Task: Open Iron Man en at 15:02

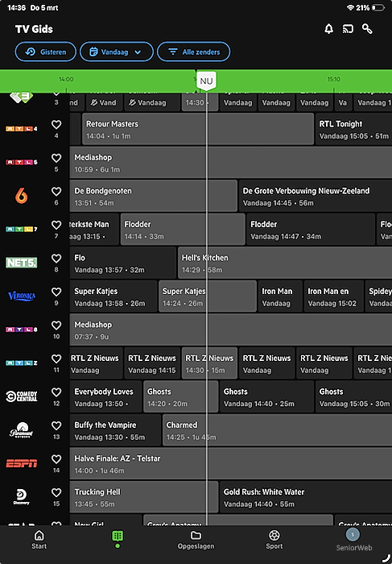Action: (334, 296)
